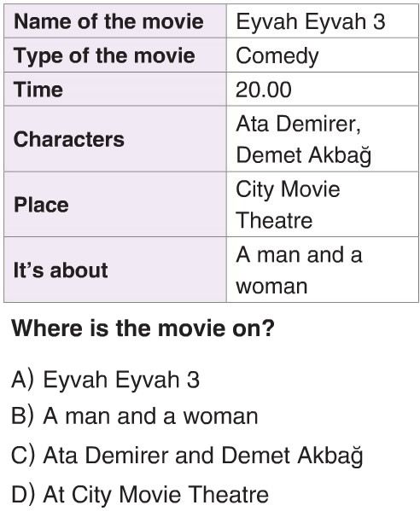Image resolution: width=420 pixels, height=511 pixels.
Task: Click the City Movie Theatre table cell
Action: (x=323, y=205)
